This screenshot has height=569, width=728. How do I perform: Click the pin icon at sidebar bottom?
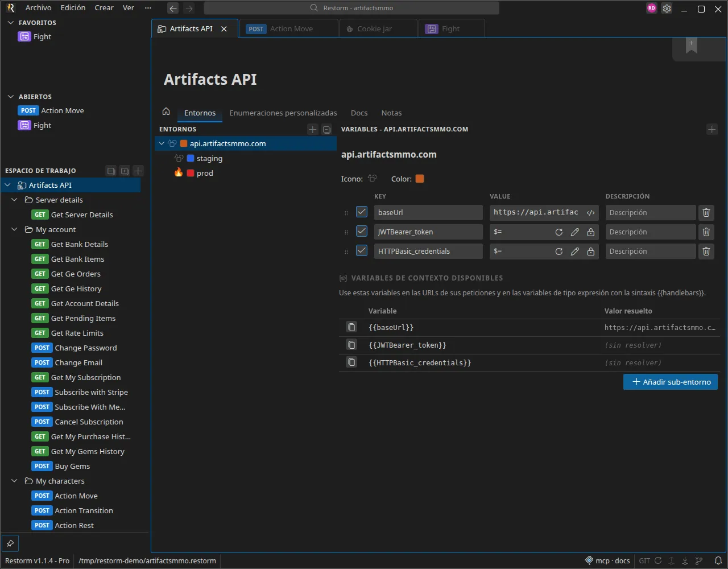(10, 543)
